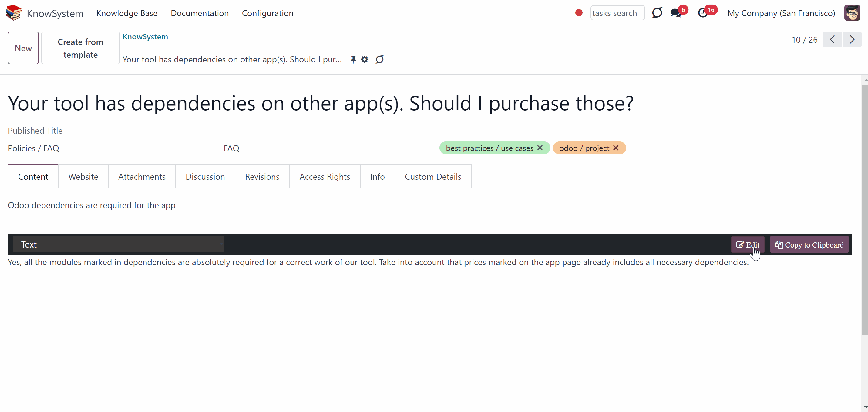Open the quick search loop icon in navbar
Screen dimensions: 868x412
click(657, 13)
